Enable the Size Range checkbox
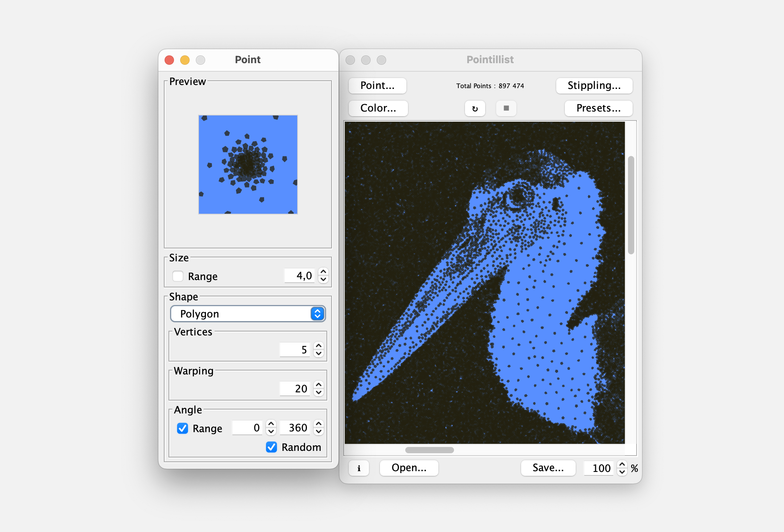This screenshot has width=784, height=532. (178, 276)
